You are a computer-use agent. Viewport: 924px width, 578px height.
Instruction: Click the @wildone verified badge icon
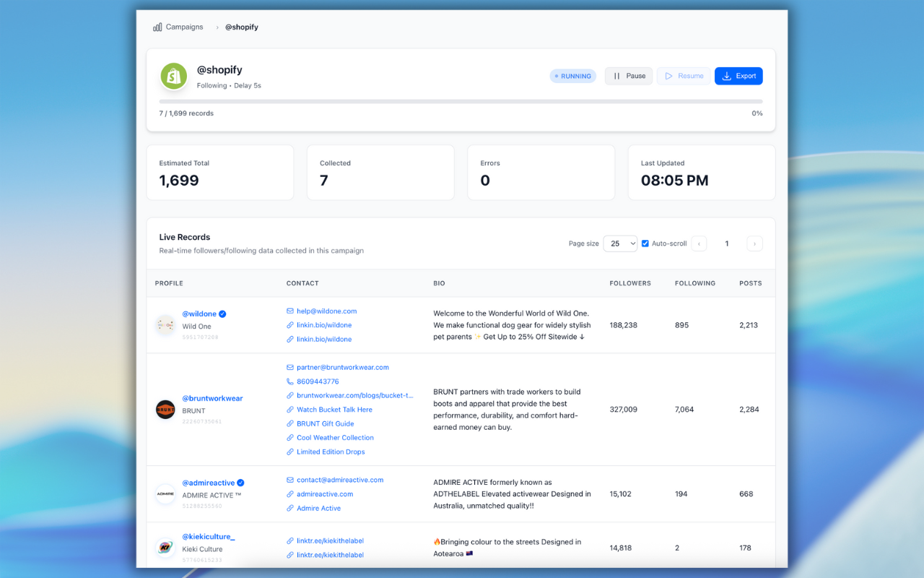point(222,314)
